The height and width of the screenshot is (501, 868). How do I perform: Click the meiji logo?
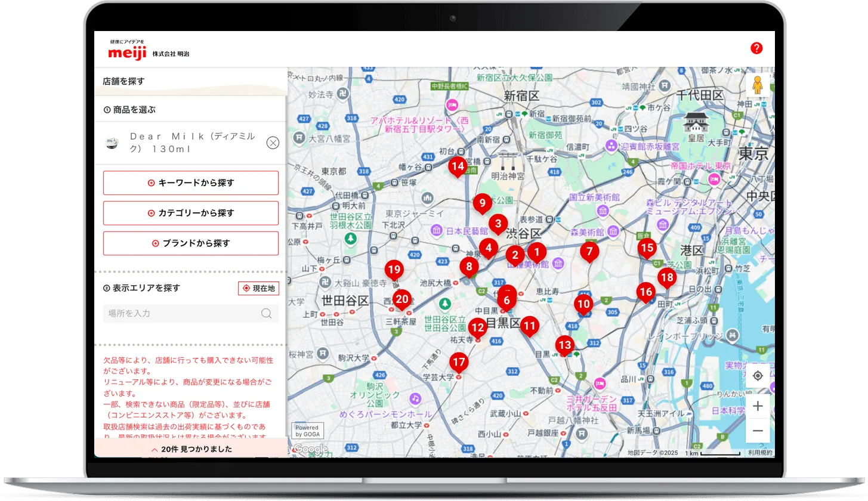click(127, 52)
